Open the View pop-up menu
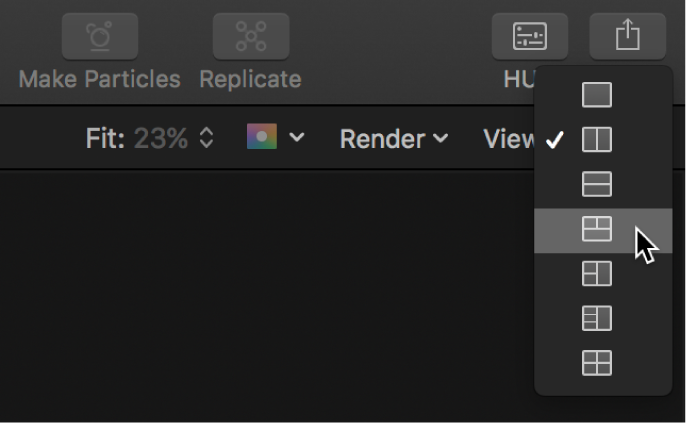 [x=509, y=139]
